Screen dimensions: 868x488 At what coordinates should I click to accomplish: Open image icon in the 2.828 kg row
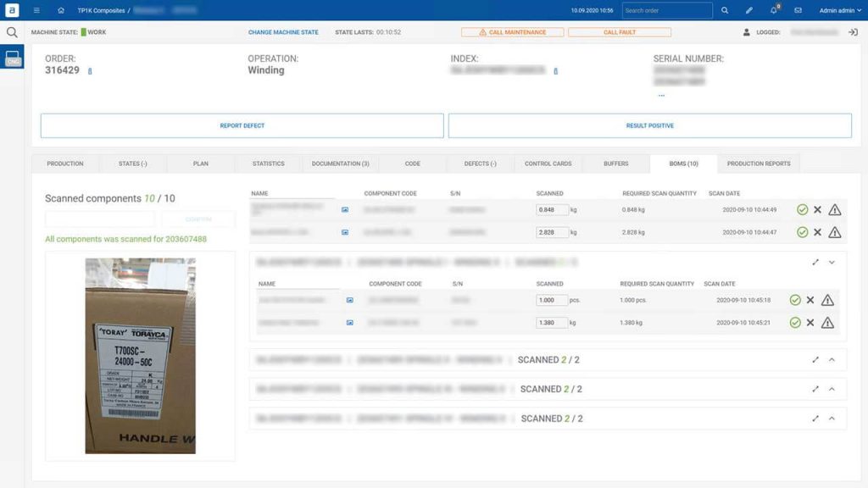tap(345, 232)
